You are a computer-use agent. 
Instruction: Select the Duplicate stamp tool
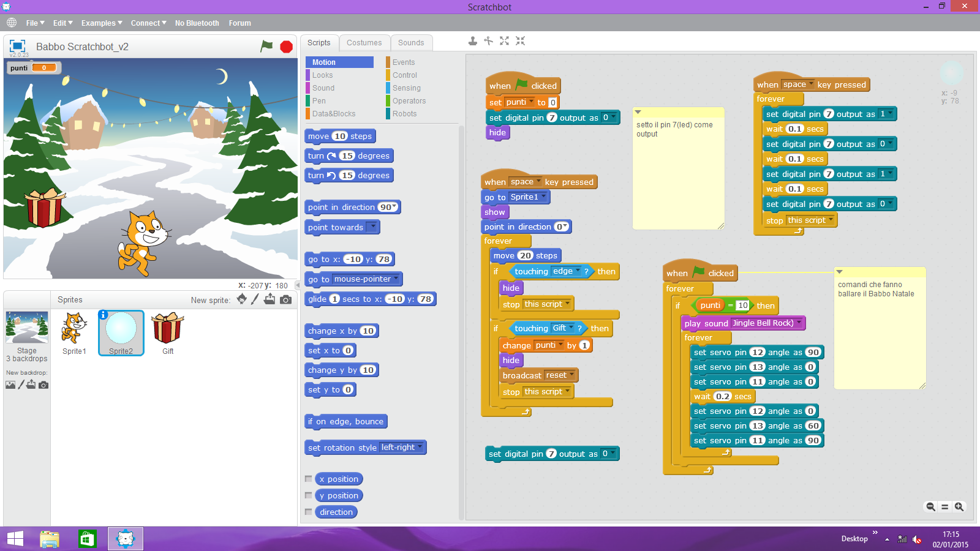tap(473, 41)
